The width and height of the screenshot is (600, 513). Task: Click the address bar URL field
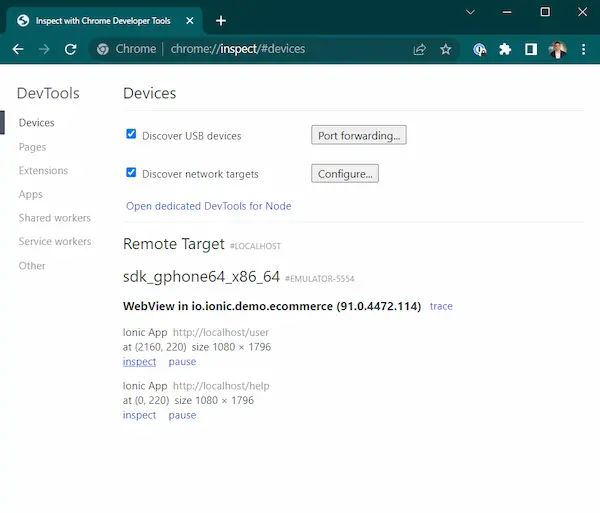280,49
